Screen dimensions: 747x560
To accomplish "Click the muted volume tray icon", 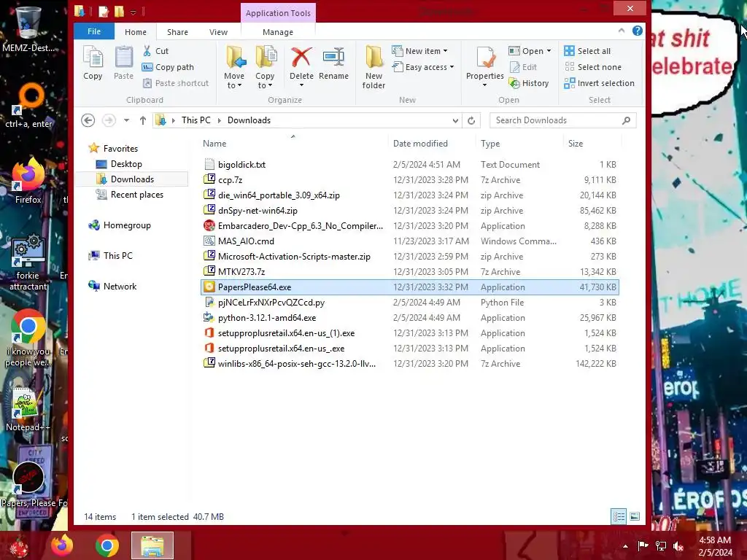I will pyautogui.click(x=679, y=546).
